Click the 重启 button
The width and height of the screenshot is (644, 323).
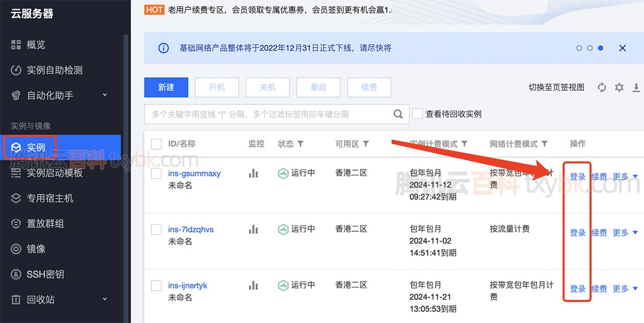[x=318, y=87]
